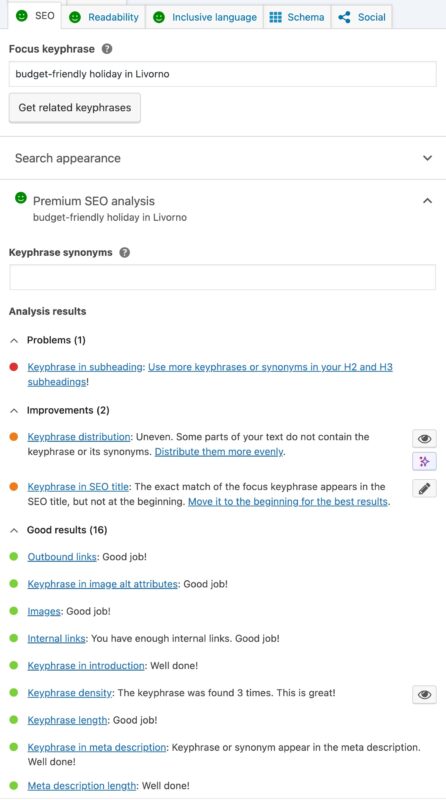Click the Social tab share icon
Image resolution: width=446 pixels, height=800 pixels.
344,17
